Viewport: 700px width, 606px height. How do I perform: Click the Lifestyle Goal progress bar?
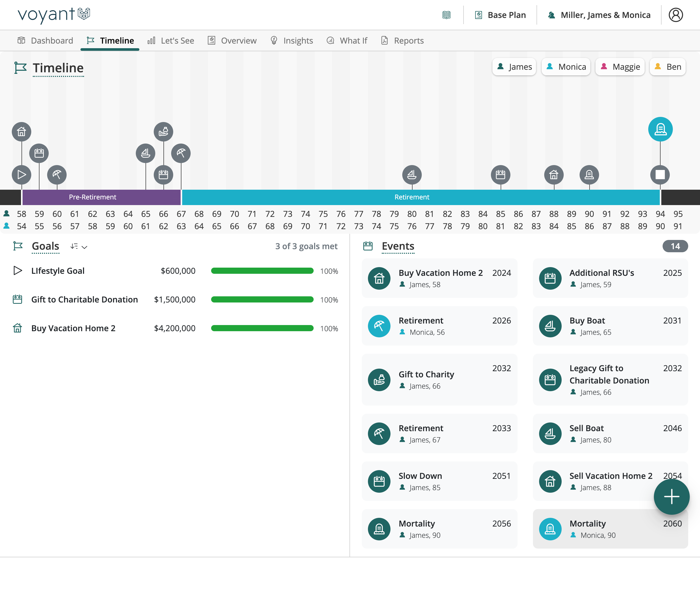coord(262,271)
